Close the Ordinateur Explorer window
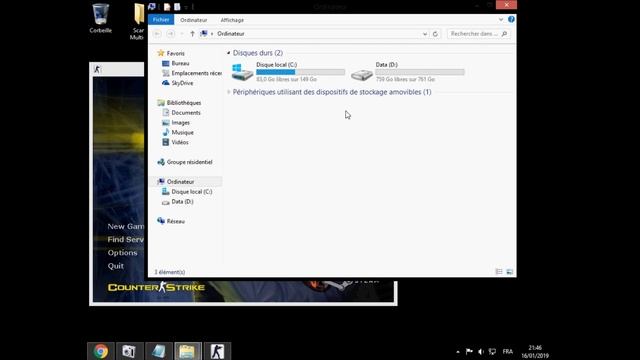The image size is (640, 360). point(507,5)
